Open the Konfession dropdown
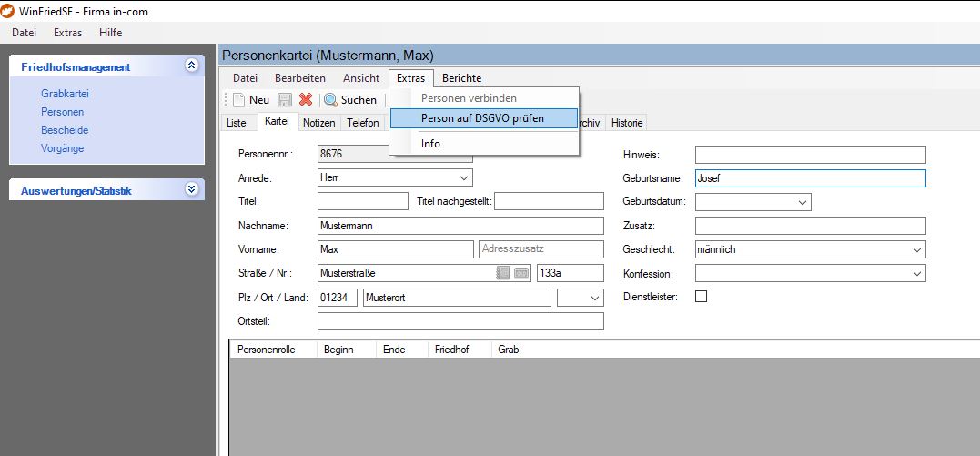The image size is (980, 456). [916, 273]
